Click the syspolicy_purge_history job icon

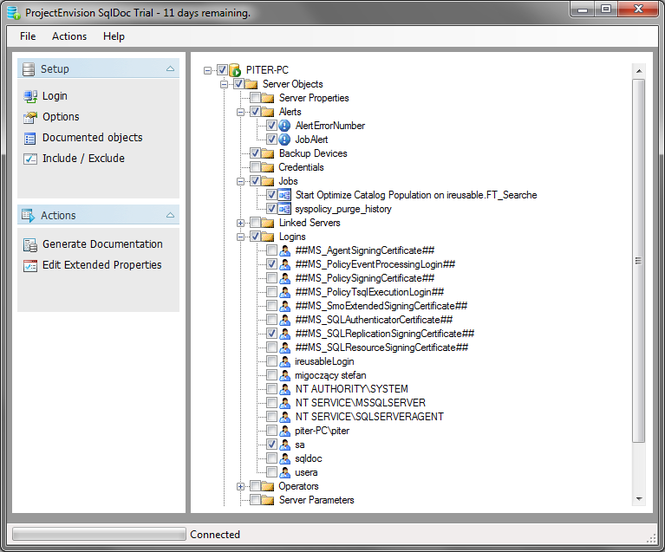(285, 209)
